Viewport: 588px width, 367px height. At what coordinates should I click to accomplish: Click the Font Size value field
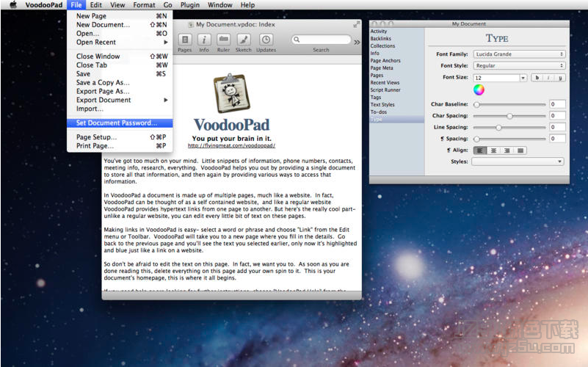pos(496,78)
